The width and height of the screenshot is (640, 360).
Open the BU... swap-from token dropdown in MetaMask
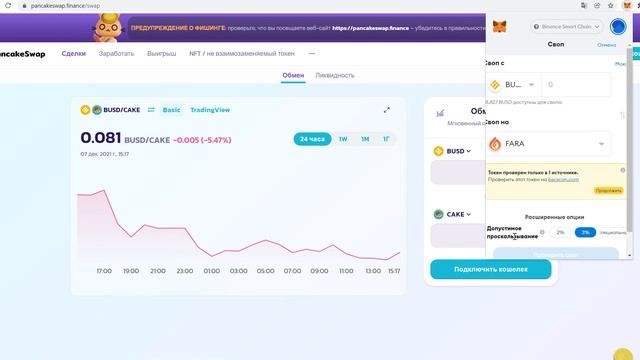point(514,84)
